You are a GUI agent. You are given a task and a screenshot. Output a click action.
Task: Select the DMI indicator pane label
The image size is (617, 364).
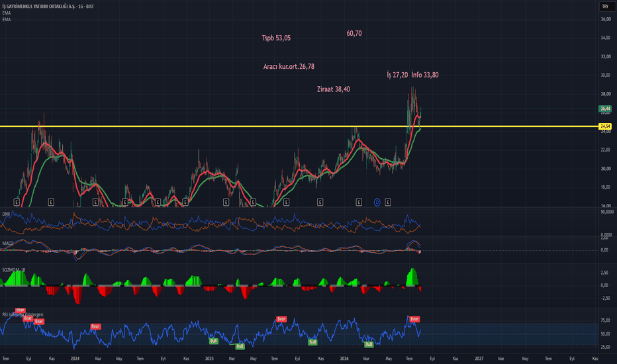coord(6,214)
